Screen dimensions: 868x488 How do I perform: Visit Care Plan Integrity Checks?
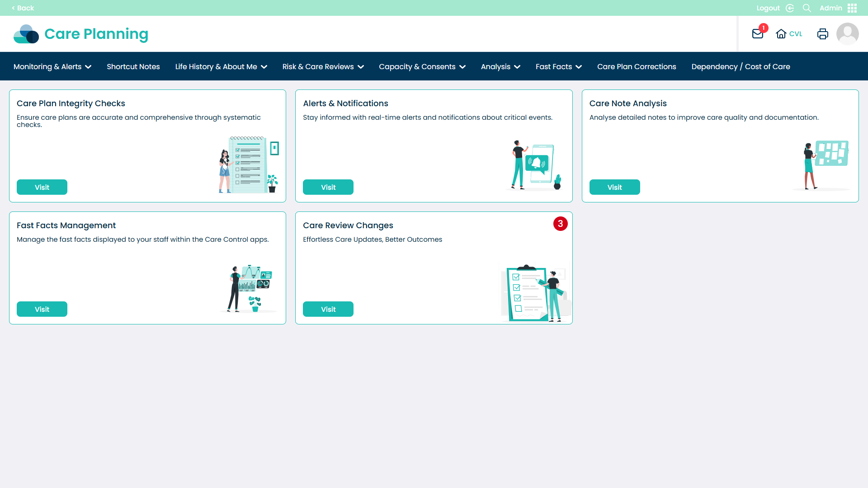pyautogui.click(x=42, y=187)
